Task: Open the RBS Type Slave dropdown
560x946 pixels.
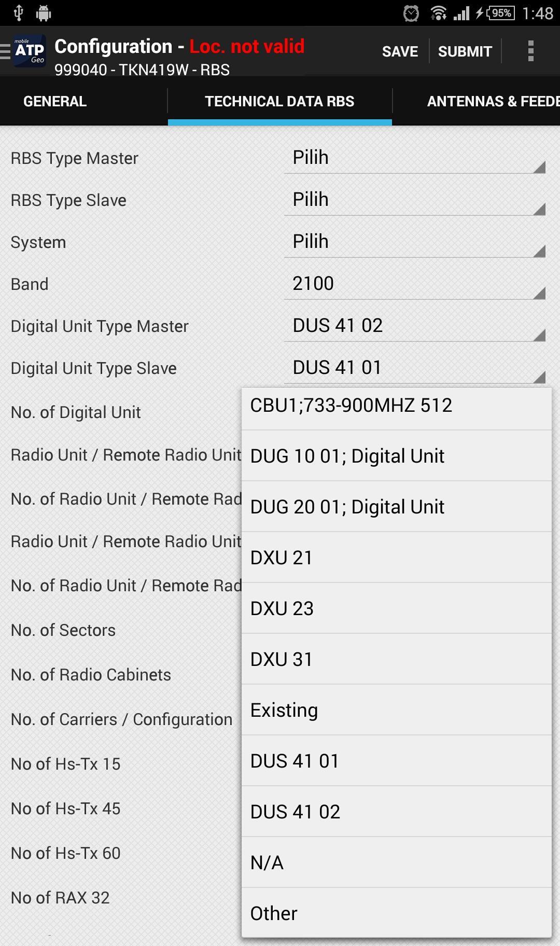Action: point(414,200)
